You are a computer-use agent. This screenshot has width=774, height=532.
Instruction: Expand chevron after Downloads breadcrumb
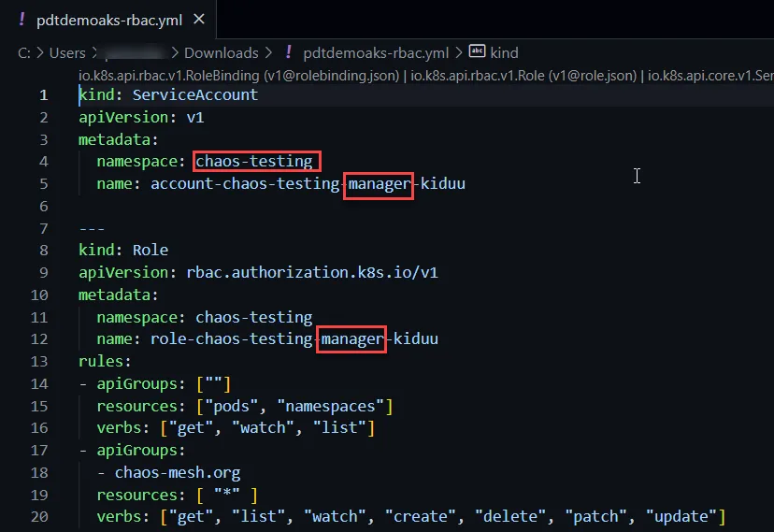(268, 52)
